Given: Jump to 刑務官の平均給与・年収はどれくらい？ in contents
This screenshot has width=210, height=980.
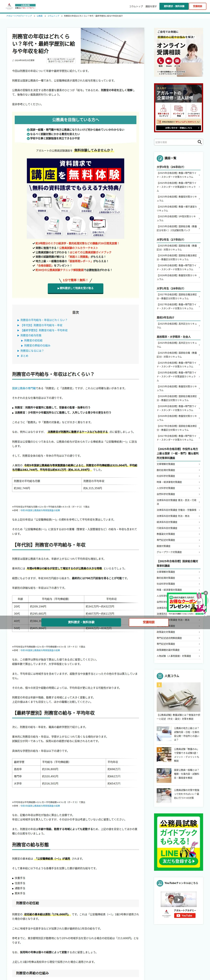Looking at the screenshot, I should [x=44, y=320].
